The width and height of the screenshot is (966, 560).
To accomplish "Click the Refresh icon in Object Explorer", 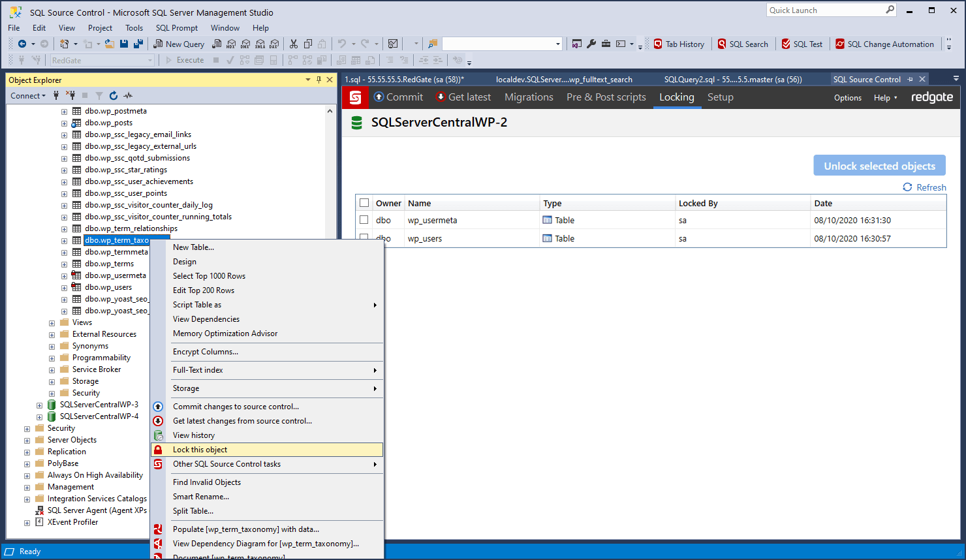I will (x=114, y=95).
